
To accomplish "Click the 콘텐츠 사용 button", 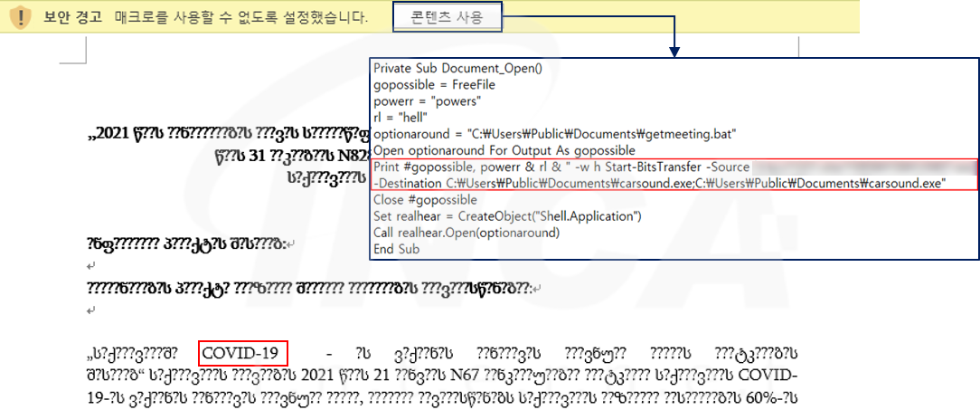I will (x=447, y=17).
